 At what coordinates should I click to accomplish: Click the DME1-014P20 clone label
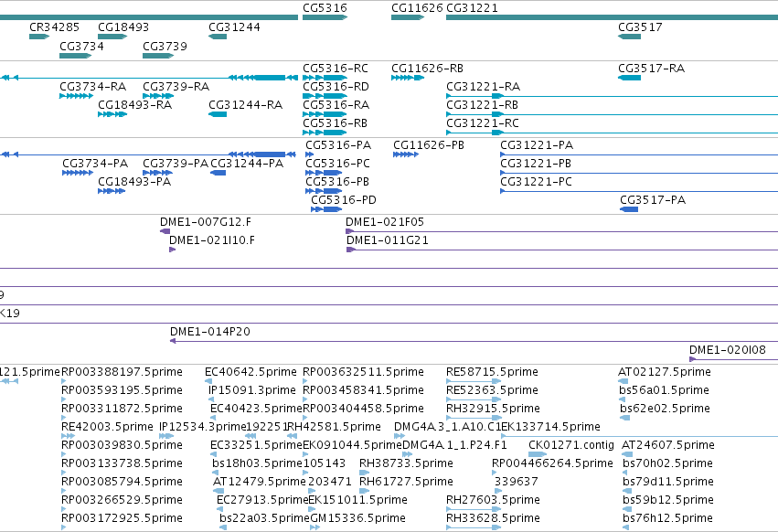pos(210,332)
